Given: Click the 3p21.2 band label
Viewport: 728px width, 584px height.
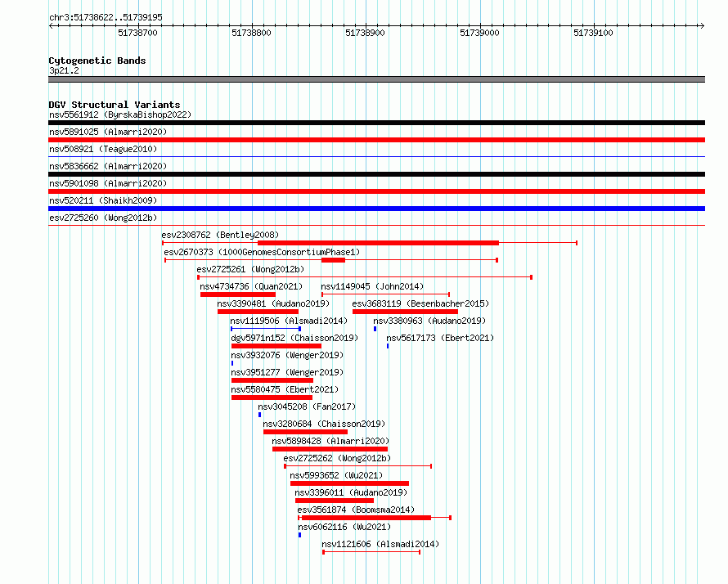Looking at the screenshot, I should pos(64,70).
